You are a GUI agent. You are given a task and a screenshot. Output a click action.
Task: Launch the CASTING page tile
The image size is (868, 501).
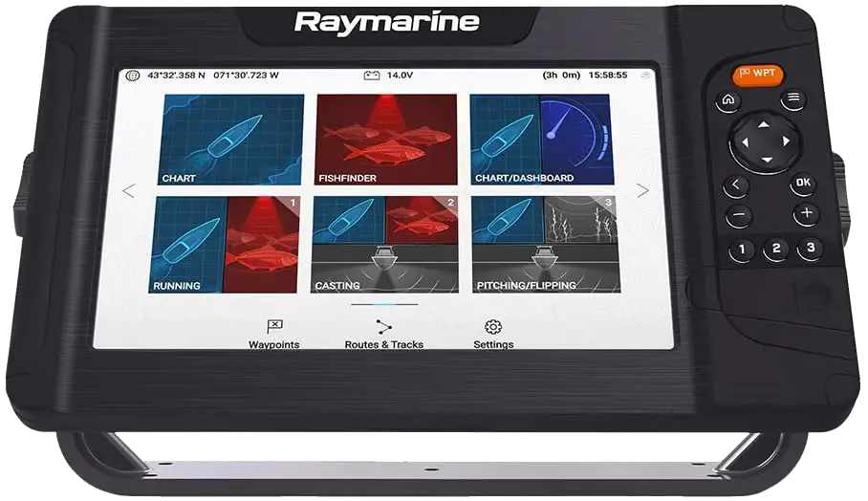pos(384,245)
